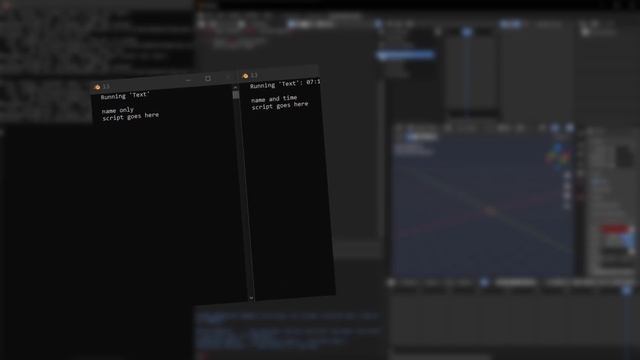Click the scroll up arrow in the 'name only' console
Screen dimensions: 640x360
pyautogui.click(x=235, y=87)
